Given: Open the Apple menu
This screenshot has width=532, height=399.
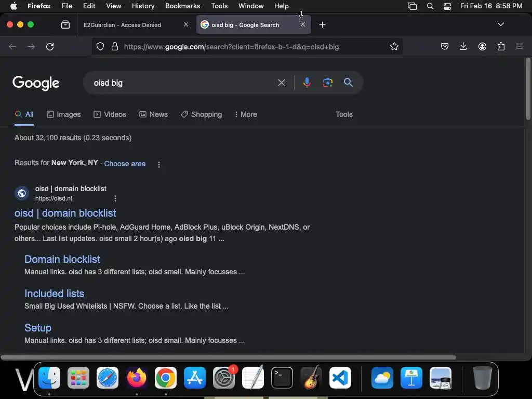Looking at the screenshot, I should [x=14, y=6].
